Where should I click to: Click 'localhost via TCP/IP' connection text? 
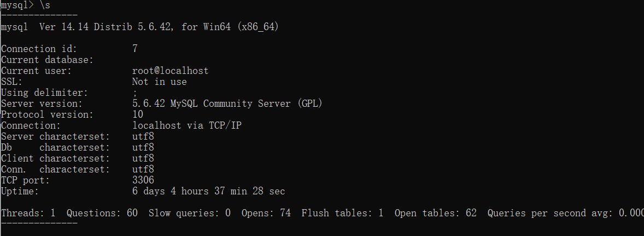(x=186, y=125)
